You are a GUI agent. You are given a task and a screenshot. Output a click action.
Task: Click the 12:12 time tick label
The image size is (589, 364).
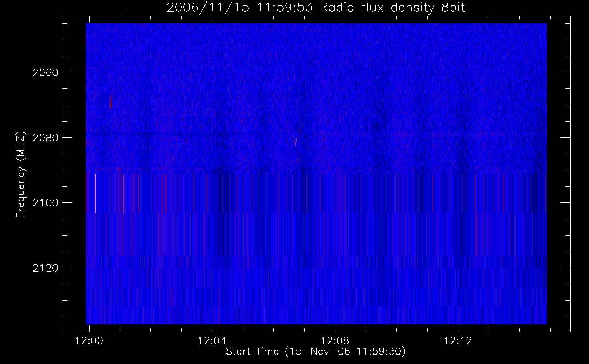coord(458,341)
